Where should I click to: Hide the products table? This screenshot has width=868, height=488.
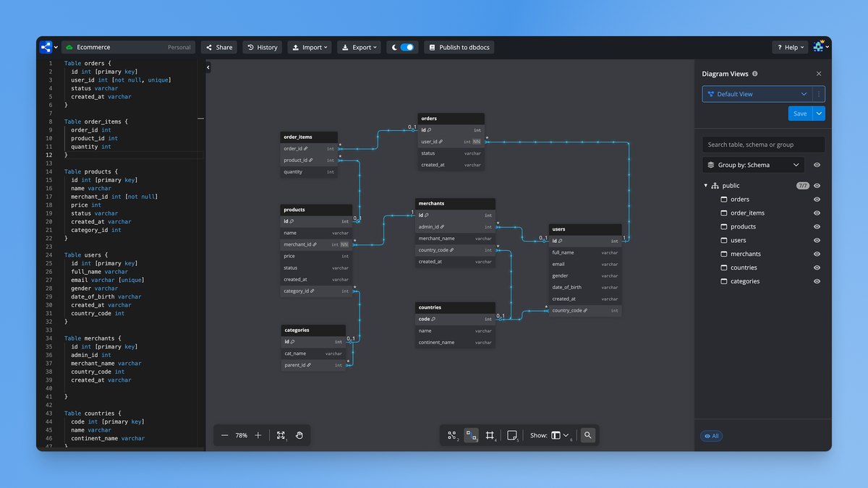[817, 227]
